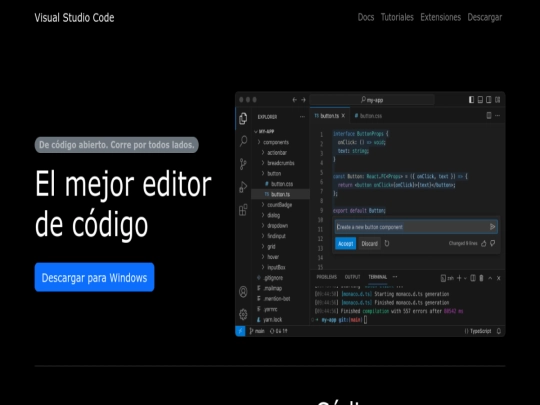
Task: Click the notifications bell in the status bar
Action: click(x=499, y=331)
